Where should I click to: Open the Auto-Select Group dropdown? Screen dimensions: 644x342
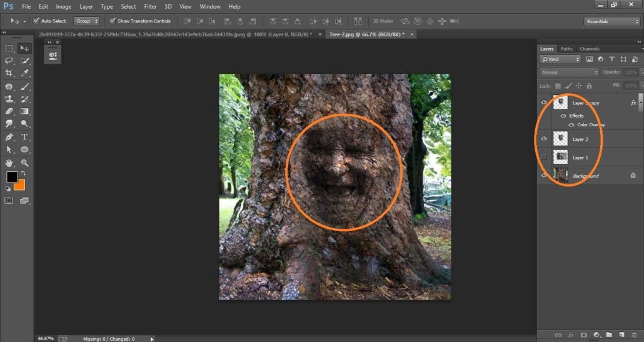(x=86, y=21)
